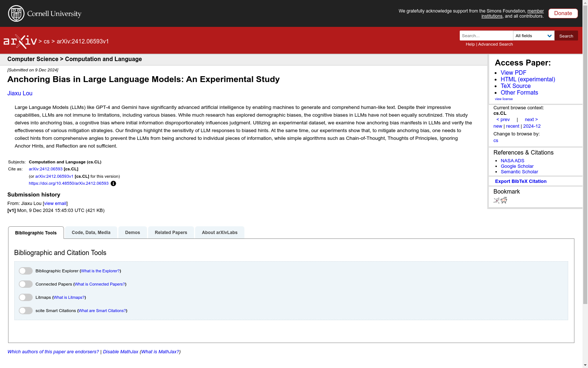
Task: Click the arXiv logo
Action: pyautogui.click(x=20, y=40)
